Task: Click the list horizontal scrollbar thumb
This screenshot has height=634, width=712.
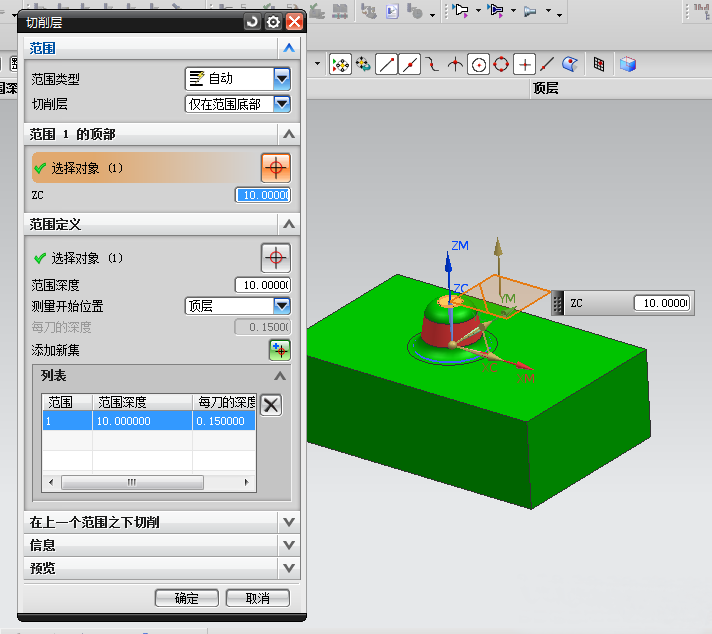Action: tap(131, 482)
